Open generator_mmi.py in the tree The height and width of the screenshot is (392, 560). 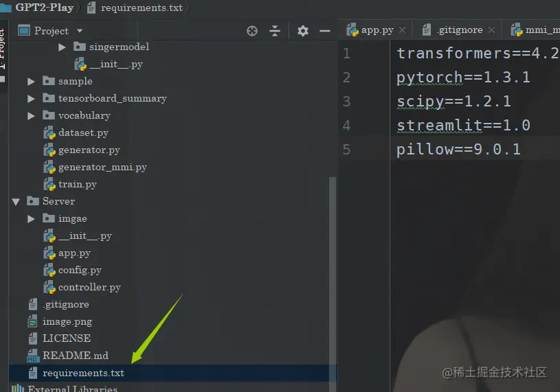102,168
